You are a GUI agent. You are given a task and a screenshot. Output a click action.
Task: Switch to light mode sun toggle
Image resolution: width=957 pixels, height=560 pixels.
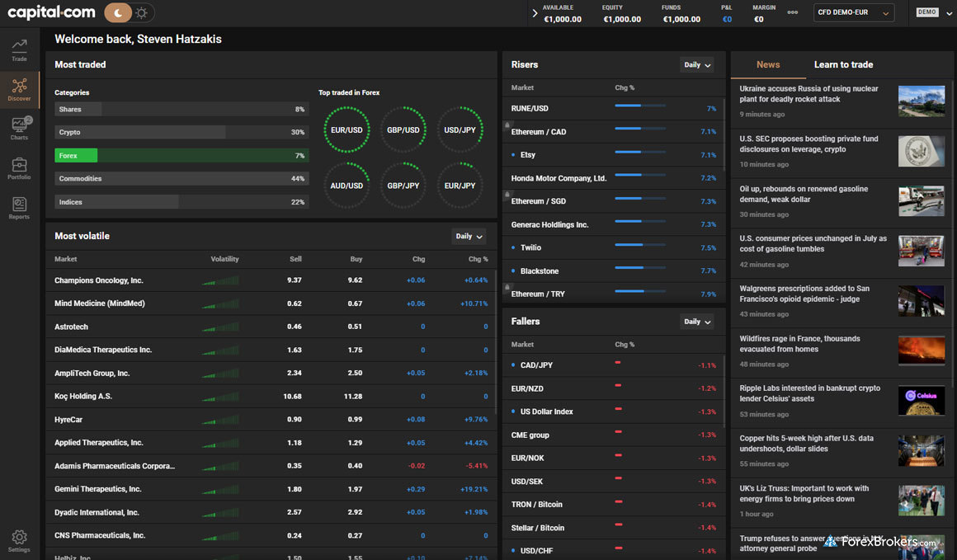142,12
